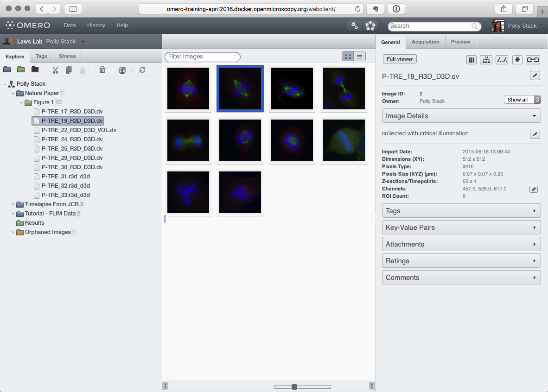The height and width of the screenshot is (392, 548).
Task: Click the Refresh icon in the left toolbar
Action: click(x=143, y=70)
